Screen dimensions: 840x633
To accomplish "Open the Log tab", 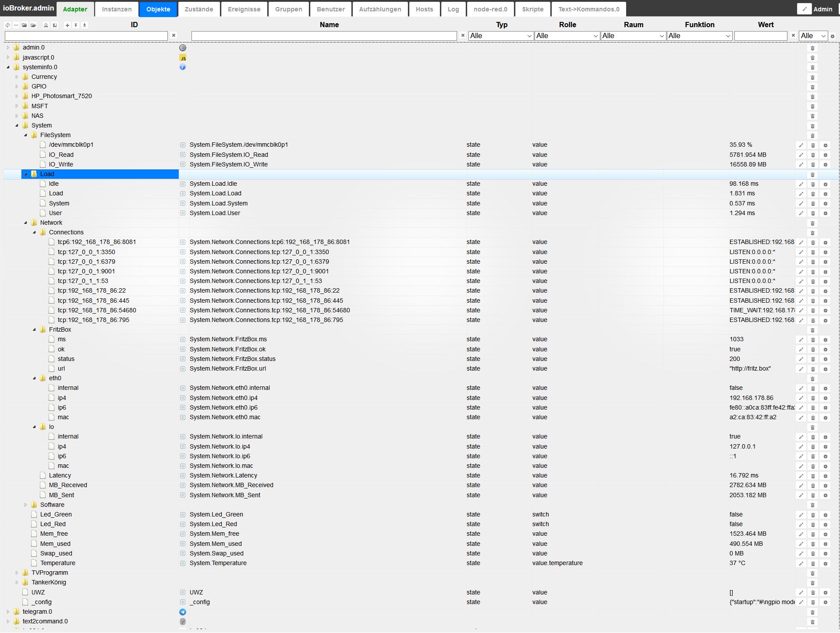I will point(453,9).
